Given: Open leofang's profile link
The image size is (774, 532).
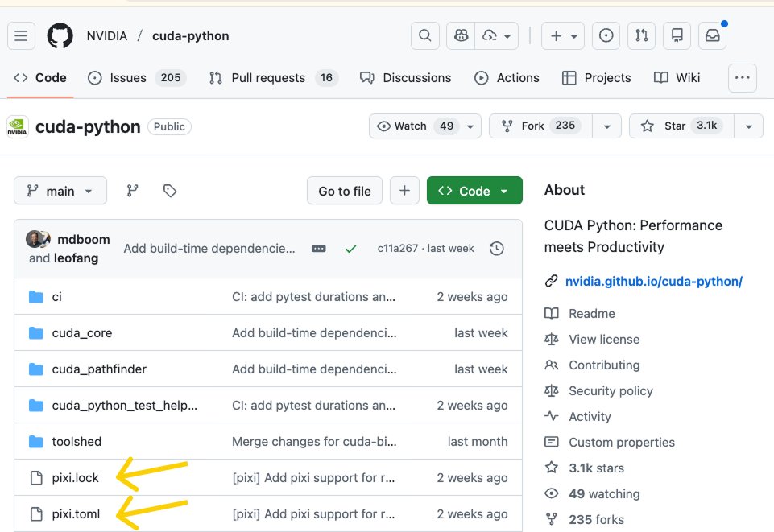Looking at the screenshot, I should 76,258.
